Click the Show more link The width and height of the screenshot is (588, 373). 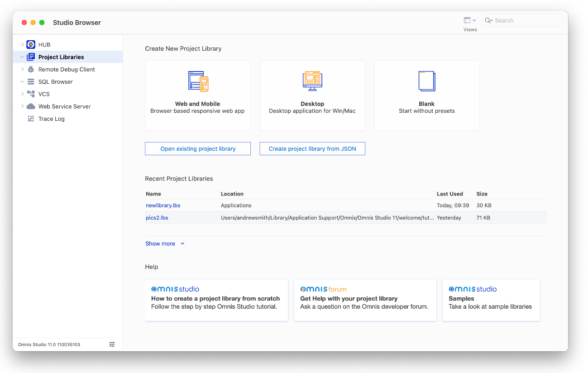pyautogui.click(x=160, y=244)
